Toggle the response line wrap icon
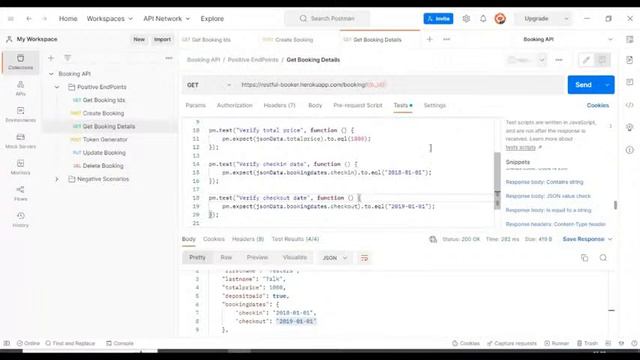 [364, 258]
